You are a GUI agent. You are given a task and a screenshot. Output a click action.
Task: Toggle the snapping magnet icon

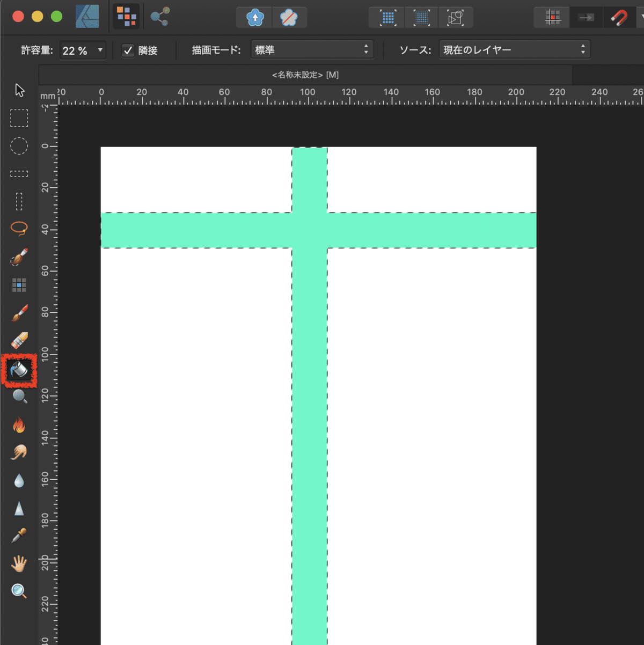tap(619, 17)
